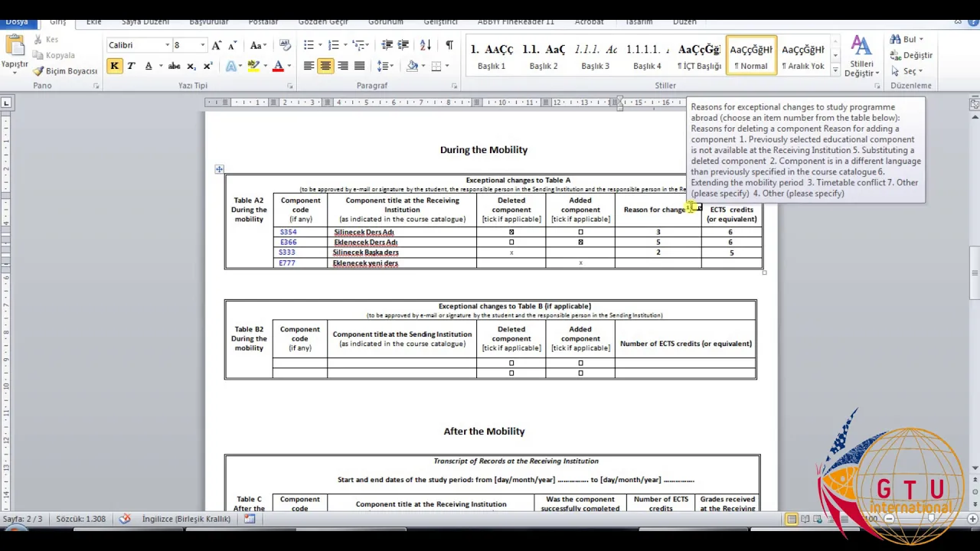Justify the text alignment
980x551 pixels.
coord(359,67)
